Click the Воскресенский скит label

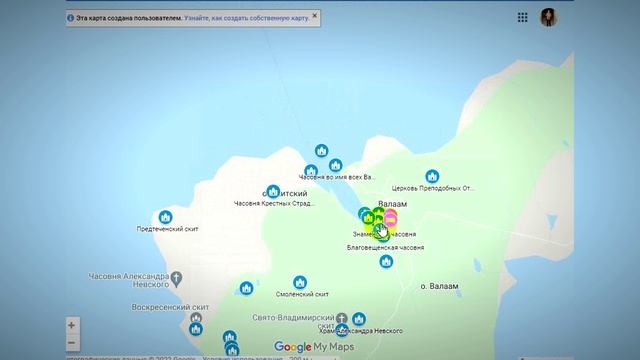click(170, 307)
